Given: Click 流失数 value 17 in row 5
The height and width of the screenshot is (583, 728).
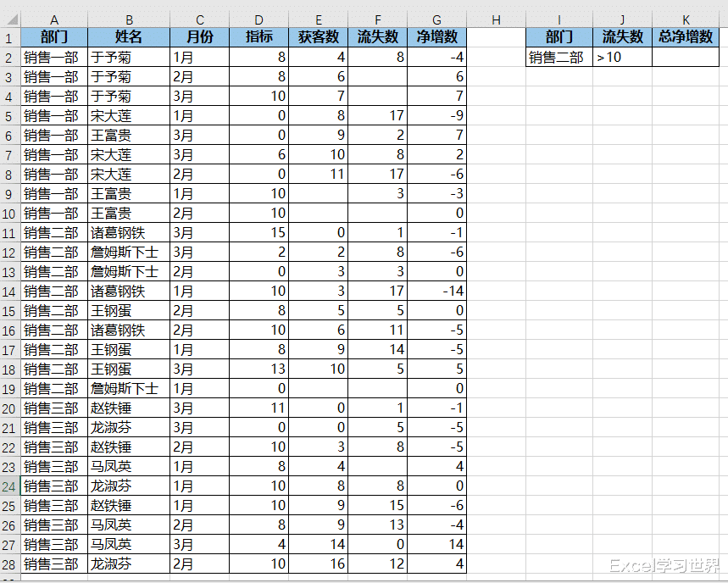Looking at the screenshot, I should (378, 115).
